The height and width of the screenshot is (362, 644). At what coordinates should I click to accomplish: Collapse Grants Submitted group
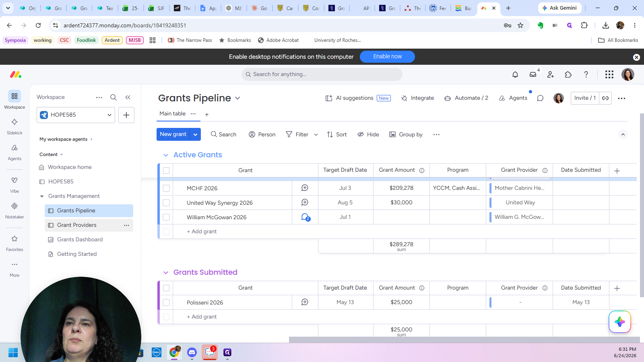pyautogui.click(x=166, y=273)
